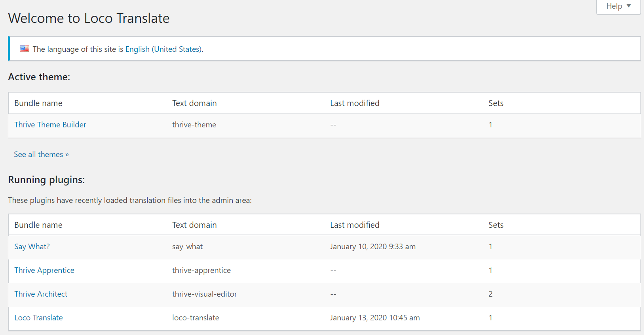644x335 pixels.
Task: Sort Running plugins by Text domain header
Action: pos(194,225)
